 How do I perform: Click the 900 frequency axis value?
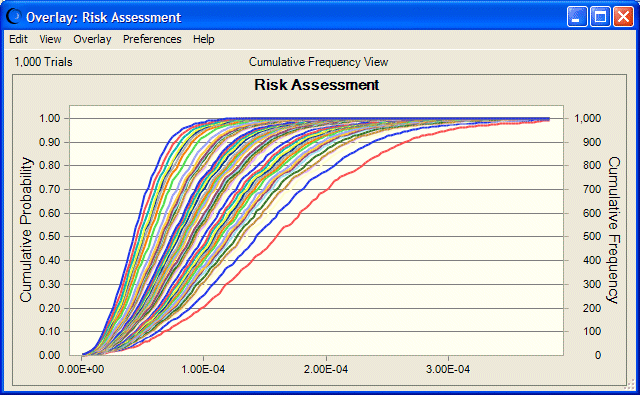click(x=592, y=142)
